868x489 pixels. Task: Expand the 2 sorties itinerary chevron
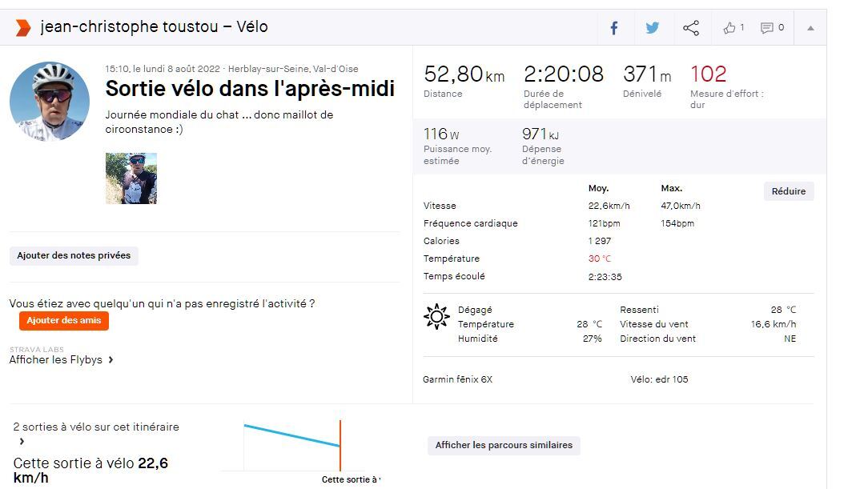22,441
